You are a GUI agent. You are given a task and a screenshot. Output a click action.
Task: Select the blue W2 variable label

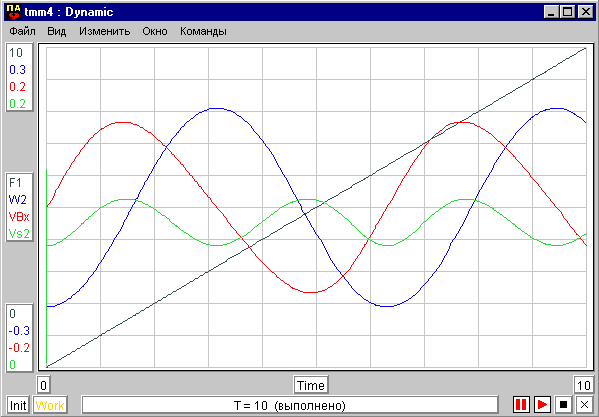pos(18,199)
